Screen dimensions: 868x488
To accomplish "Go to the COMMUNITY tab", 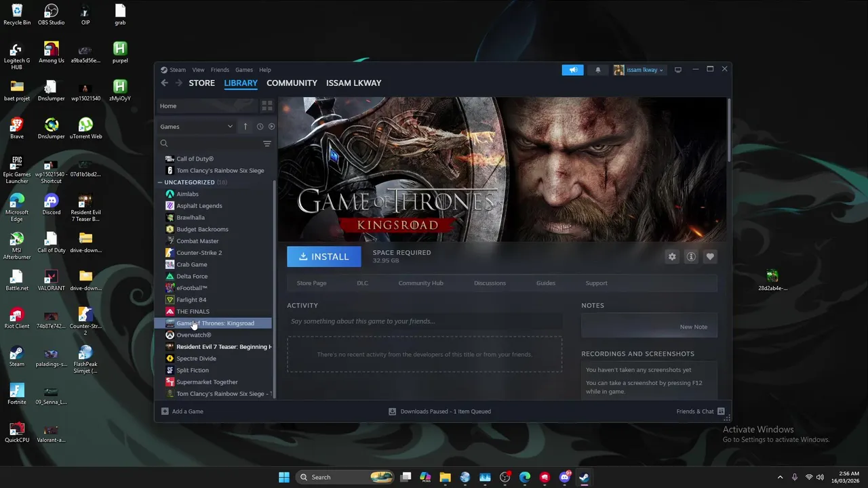I will click(292, 83).
